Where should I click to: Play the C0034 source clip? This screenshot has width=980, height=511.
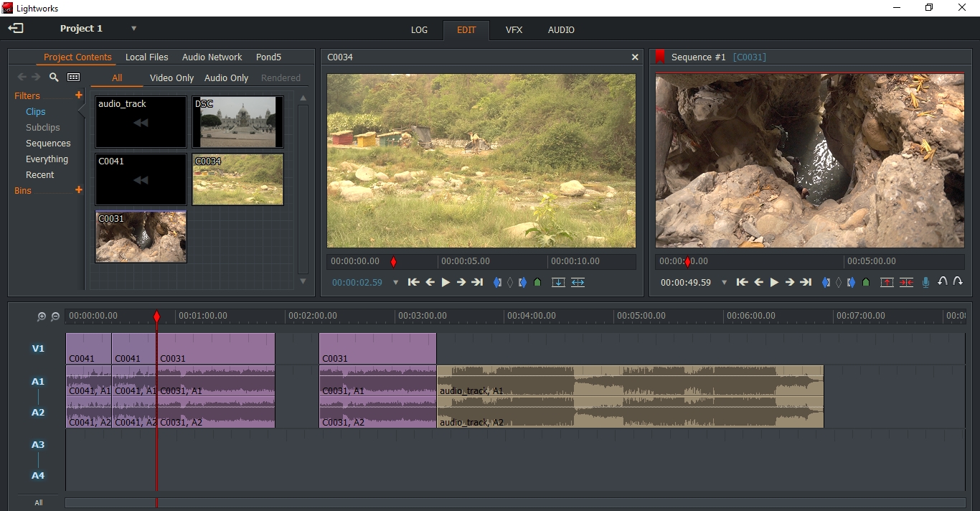click(446, 283)
